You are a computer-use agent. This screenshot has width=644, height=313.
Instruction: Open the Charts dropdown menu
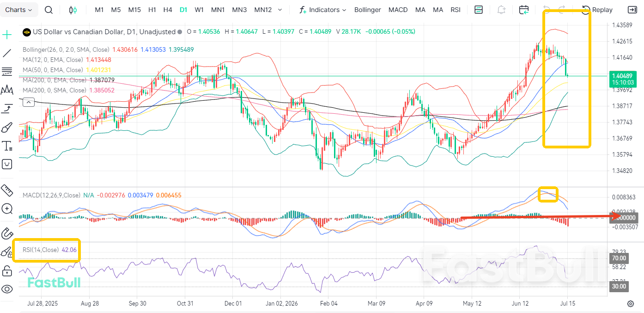(x=18, y=10)
